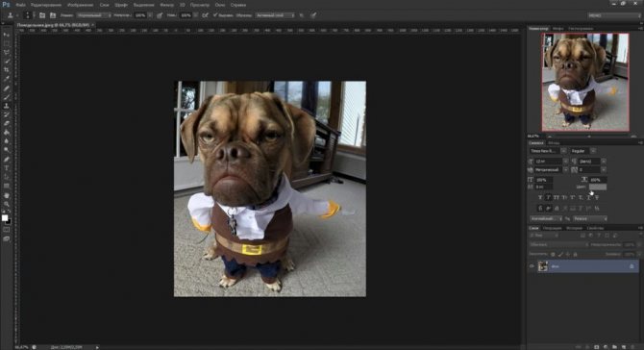This screenshot has width=644, height=350.
Task: Toggle Quick Mask mode icon
Action: (6, 230)
